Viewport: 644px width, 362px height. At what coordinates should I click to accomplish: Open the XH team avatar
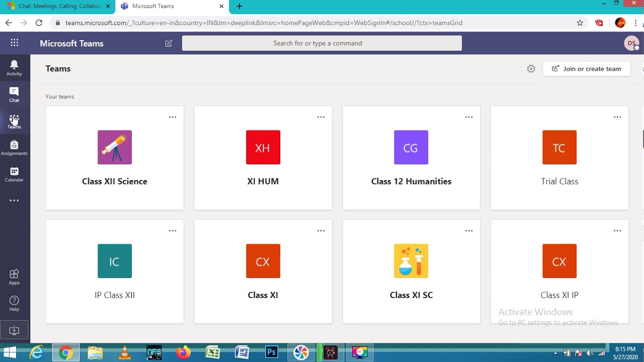(x=263, y=147)
